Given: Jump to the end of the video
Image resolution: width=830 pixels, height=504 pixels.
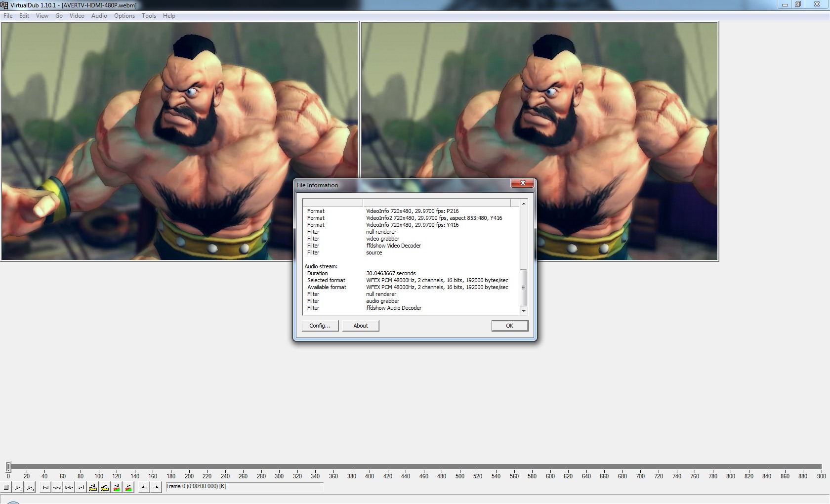Looking at the screenshot, I should click(x=81, y=488).
